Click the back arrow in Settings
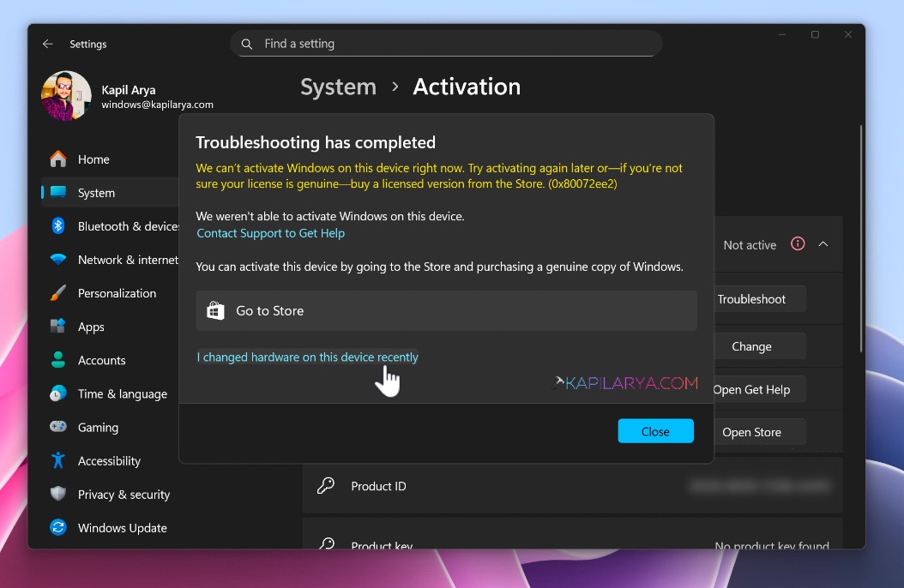 (x=48, y=44)
